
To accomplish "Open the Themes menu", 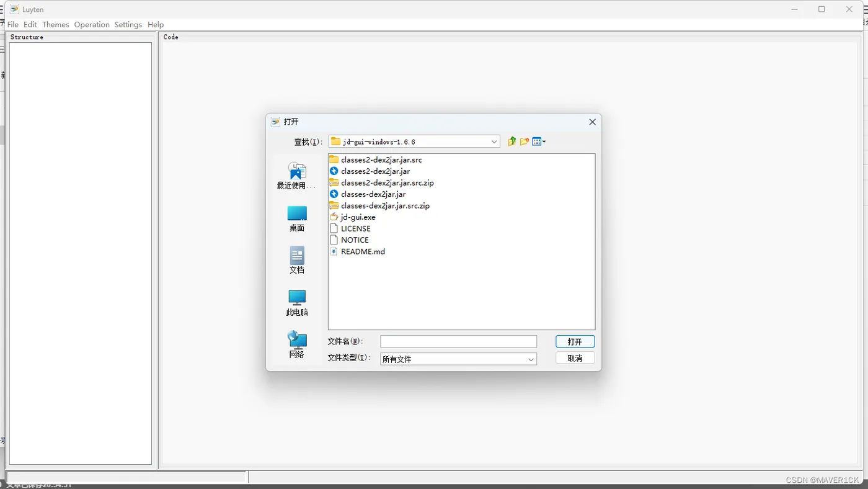I will 56,25.
